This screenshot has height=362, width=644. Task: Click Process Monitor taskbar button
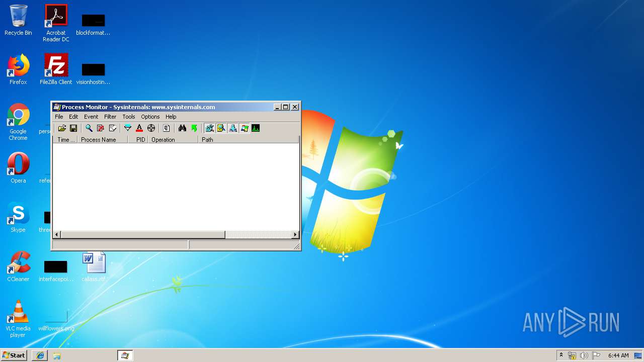click(125, 355)
